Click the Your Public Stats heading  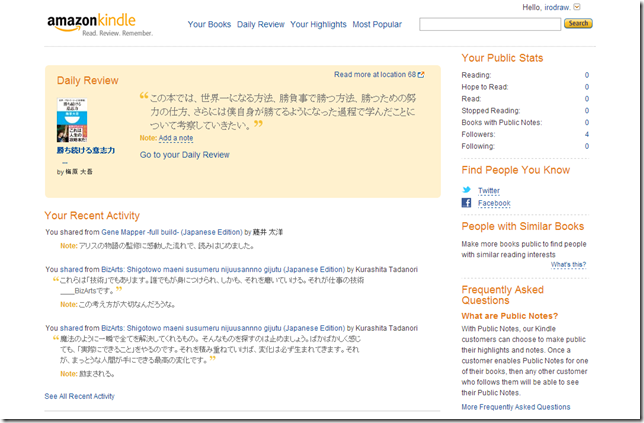click(x=502, y=58)
